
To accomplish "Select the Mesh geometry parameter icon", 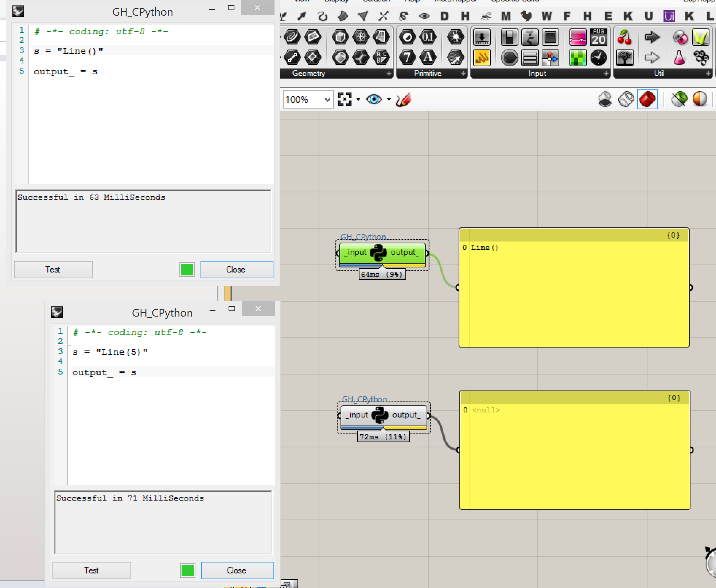I will click(x=361, y=37).
